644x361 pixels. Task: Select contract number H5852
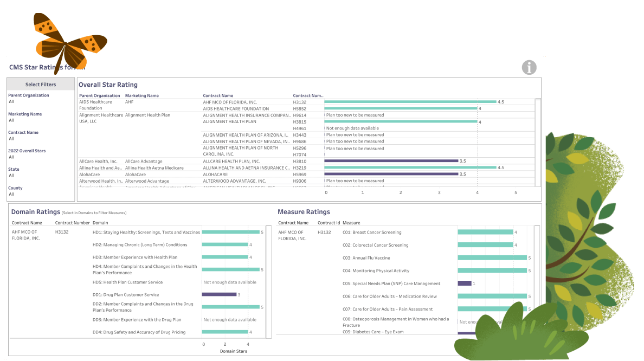tap(299, 109)
